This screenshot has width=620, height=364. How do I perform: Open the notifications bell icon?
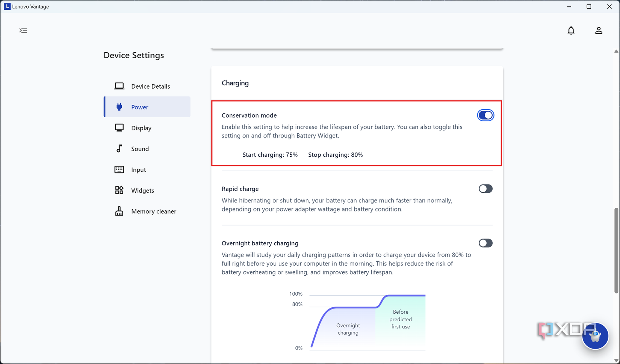(x=571, y=30)
